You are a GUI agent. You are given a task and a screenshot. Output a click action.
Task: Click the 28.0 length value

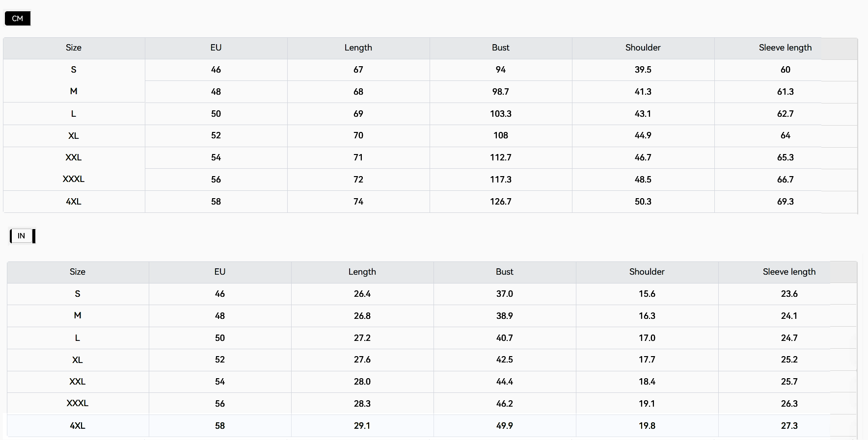coord(362,382)
